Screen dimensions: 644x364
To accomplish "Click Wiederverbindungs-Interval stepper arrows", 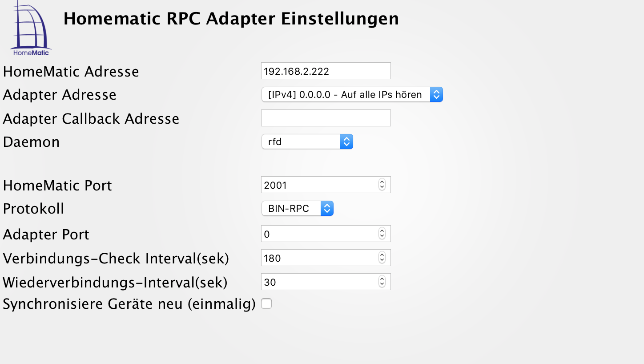I will click(382, 282).
